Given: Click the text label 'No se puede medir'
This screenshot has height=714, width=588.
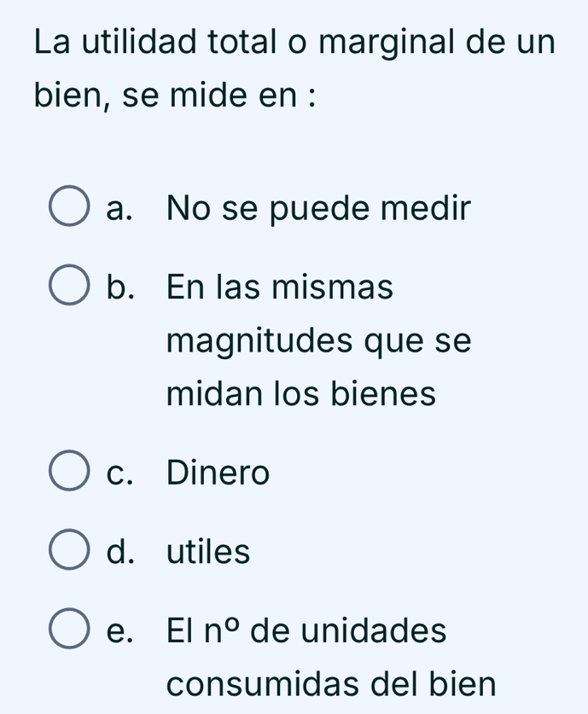Looking at the screenshot, I should [320, 207].
